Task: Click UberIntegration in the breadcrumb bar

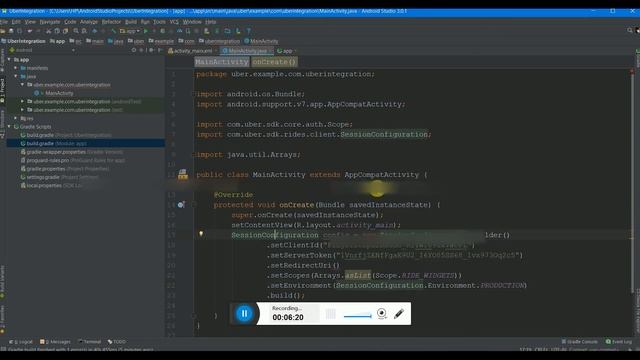Action: [24, 41]
